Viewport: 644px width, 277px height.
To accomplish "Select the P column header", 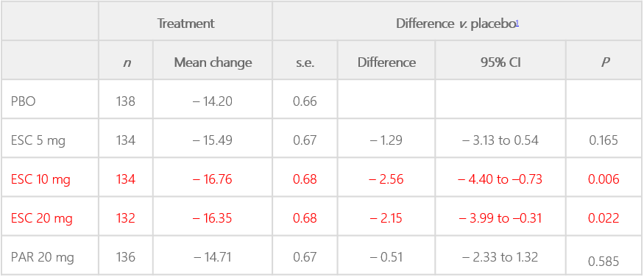I will pos(604,62).
